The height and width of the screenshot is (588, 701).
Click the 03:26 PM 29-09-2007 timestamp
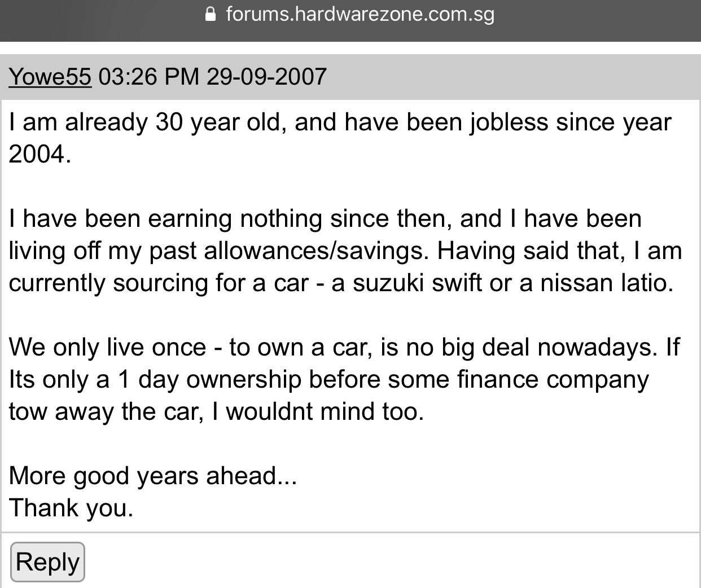[213, 76]
